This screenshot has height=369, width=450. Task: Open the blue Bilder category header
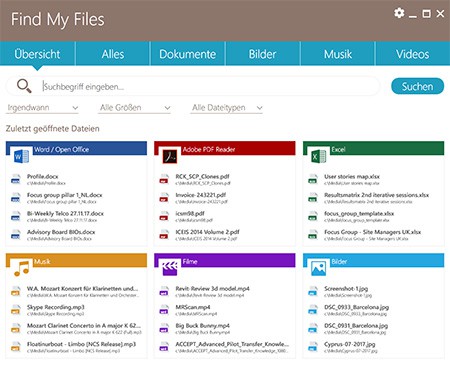pyautogui.click(x=373, y=260)
